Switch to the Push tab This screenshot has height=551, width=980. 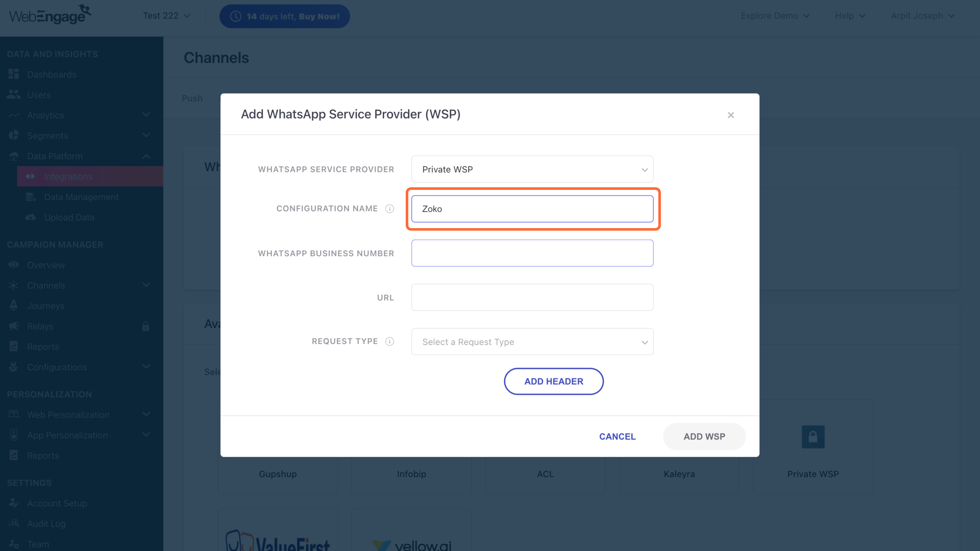(x=192, y=98)
